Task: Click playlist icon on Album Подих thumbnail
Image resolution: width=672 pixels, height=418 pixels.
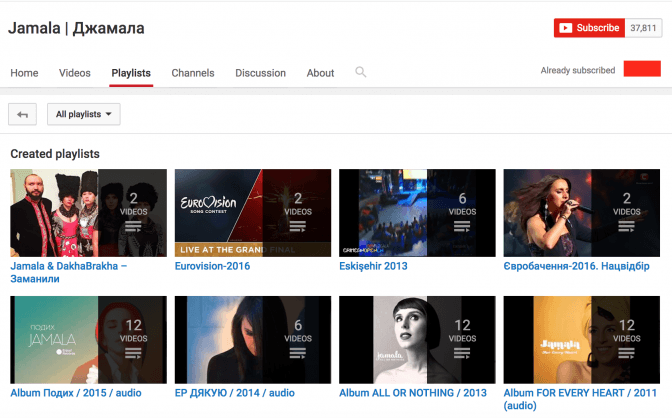Action: click(133, 353)
